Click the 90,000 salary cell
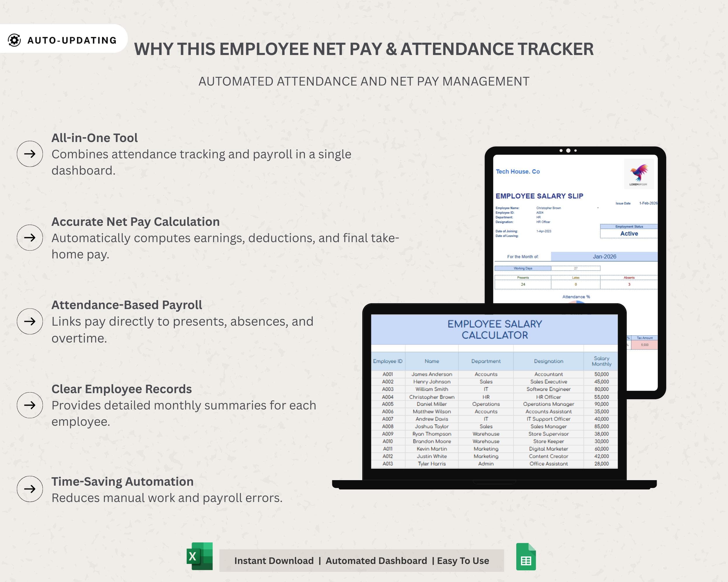 601,404
